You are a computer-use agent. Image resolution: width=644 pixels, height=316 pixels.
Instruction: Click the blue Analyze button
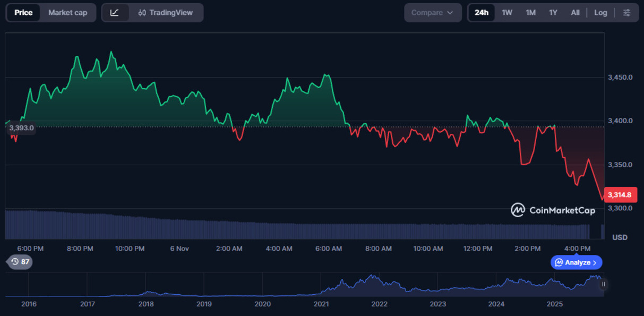coord(576,262)
